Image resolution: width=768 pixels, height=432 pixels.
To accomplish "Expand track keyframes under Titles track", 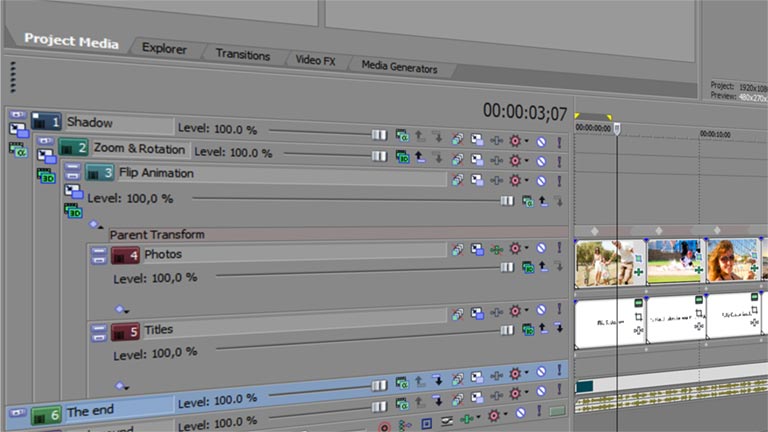I will coord(121,386).
